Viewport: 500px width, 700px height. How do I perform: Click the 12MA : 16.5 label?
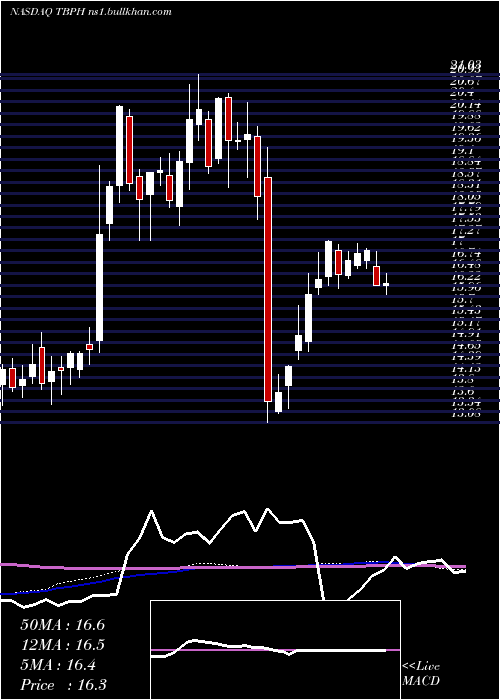click(62, 645)
